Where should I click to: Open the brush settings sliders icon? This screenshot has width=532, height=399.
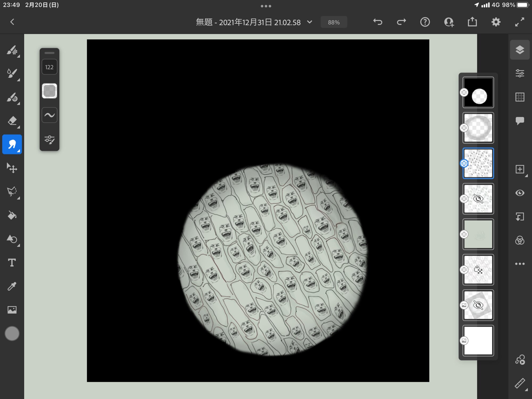point(49,139)
